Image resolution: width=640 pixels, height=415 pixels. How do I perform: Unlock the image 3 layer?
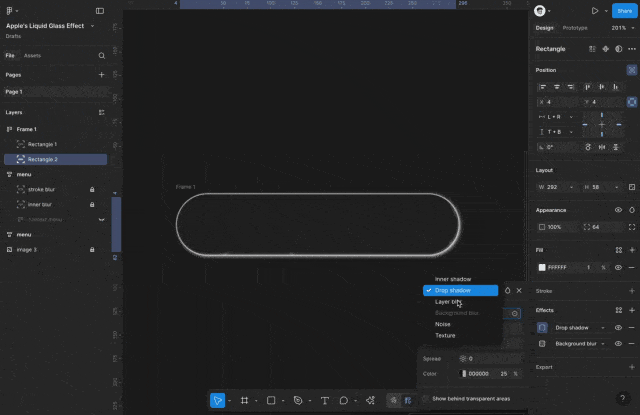(92, 250)
